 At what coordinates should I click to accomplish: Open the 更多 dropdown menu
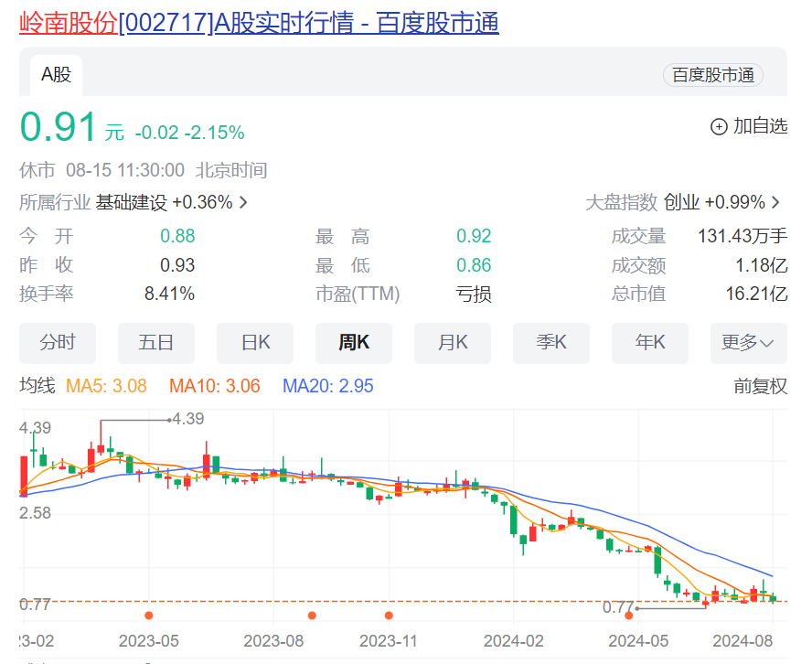748,343
